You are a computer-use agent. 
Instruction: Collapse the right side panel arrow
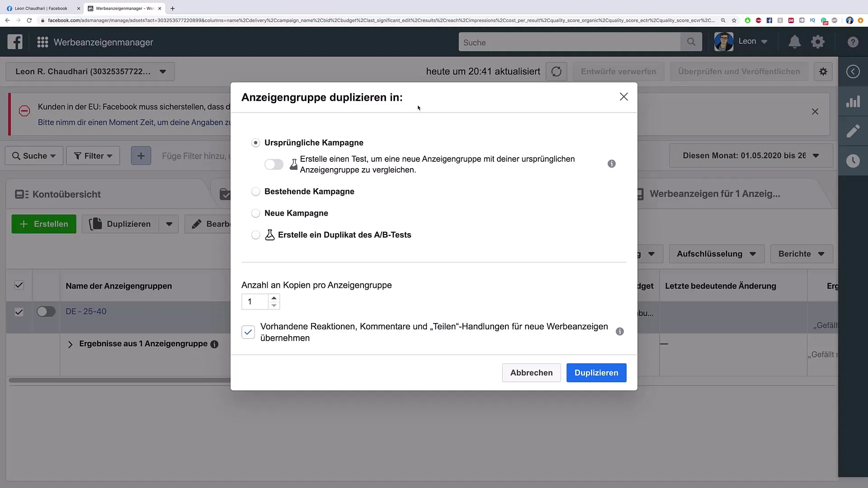pos(853,71)
